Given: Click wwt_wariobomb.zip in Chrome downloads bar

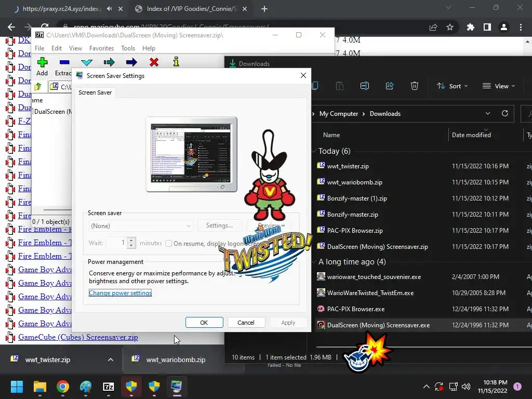Looking at the screenshot, I should 176,360.
